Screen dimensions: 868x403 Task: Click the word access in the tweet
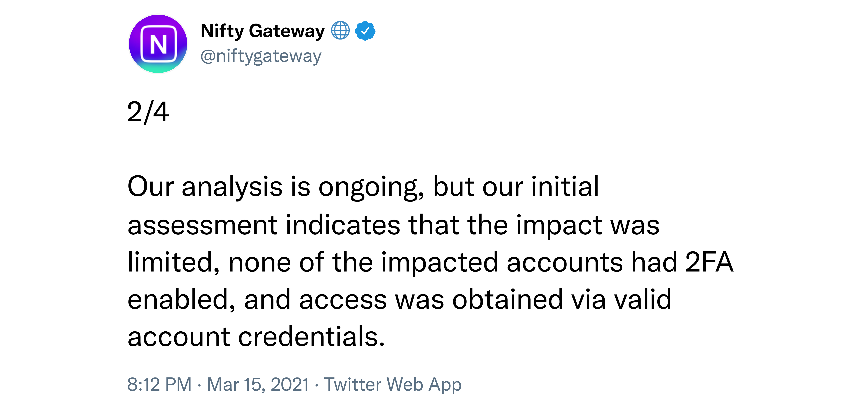coord(343,300)
